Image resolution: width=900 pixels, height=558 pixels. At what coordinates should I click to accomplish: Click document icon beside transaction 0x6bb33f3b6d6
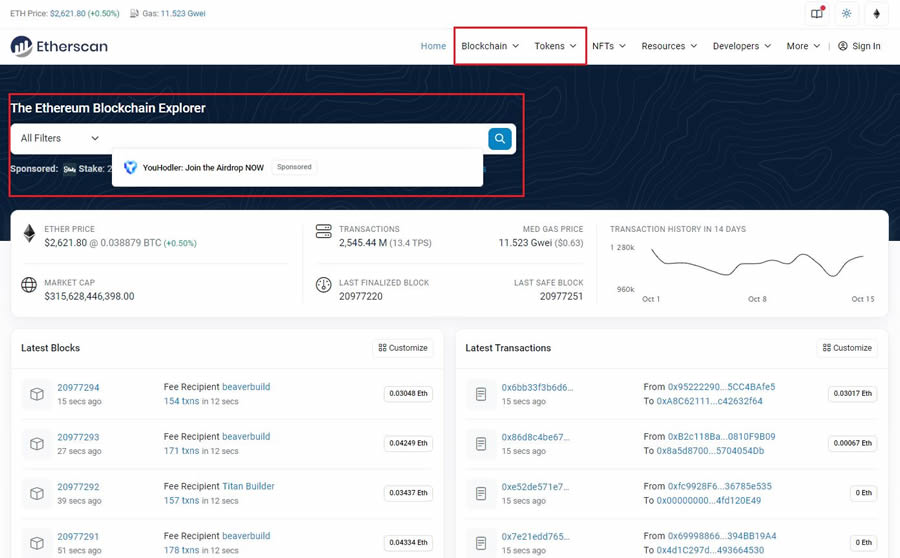(x=481, y=394)
